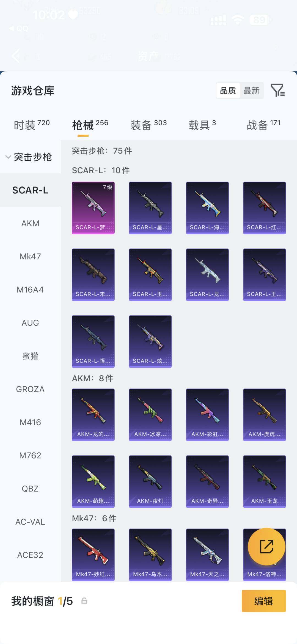The image size is (297, 644).
Task: Switch to the 装备 303 tab
Action: [148, 125]
